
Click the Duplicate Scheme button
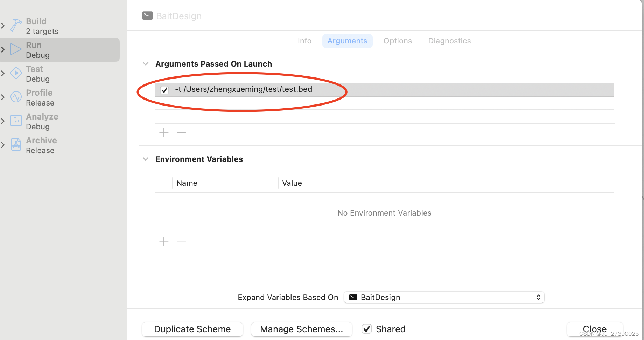(192, 329)
